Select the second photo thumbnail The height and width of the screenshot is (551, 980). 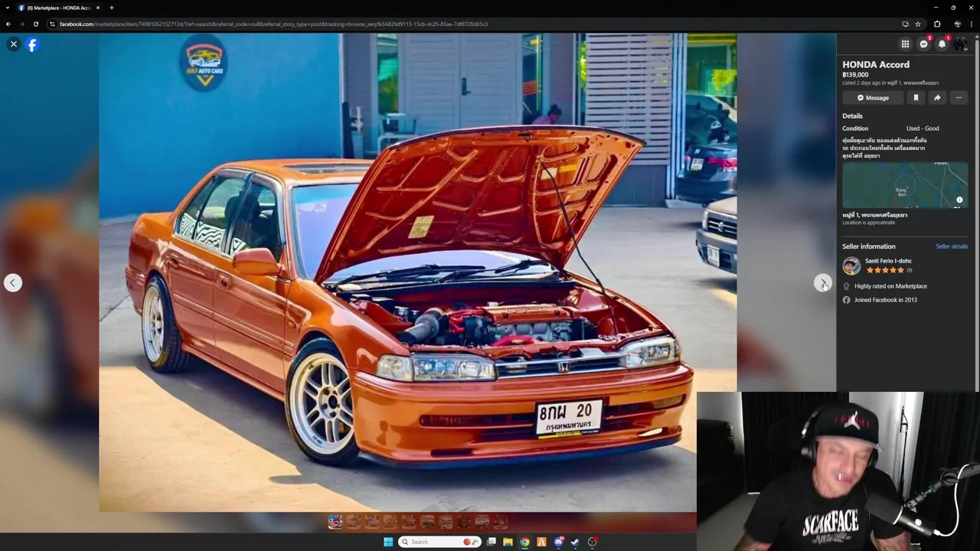coord(354,522)
